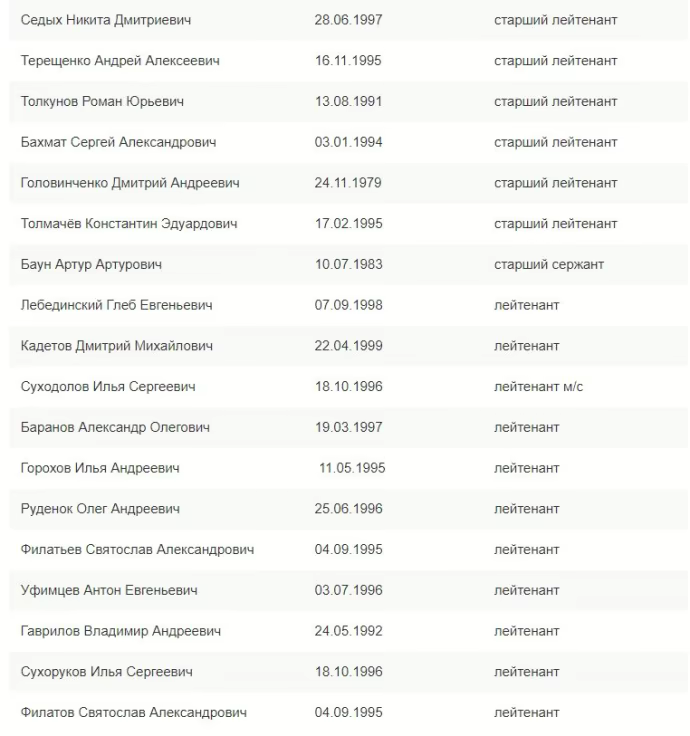Click the date 19.03.1997
690x736 pixels.
[x=348, y=427]
